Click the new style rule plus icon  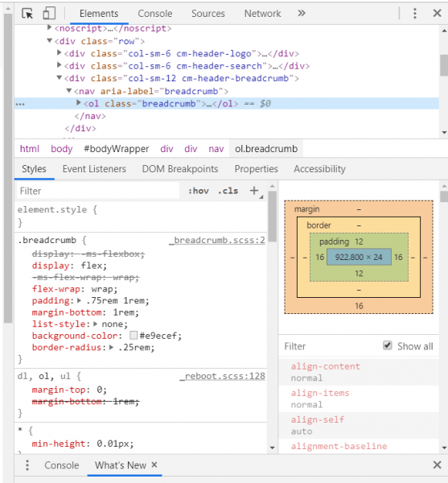point(254,191)
